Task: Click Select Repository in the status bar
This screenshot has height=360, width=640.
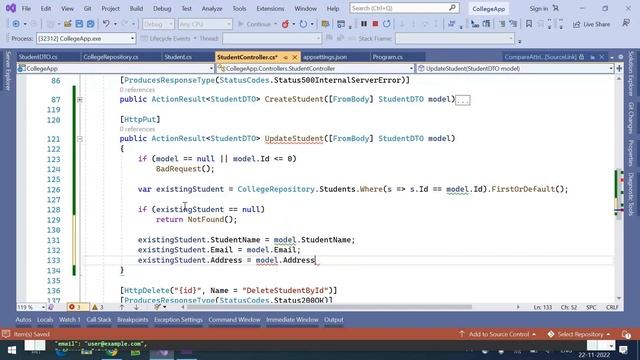Action: click(x=579, y=334)
